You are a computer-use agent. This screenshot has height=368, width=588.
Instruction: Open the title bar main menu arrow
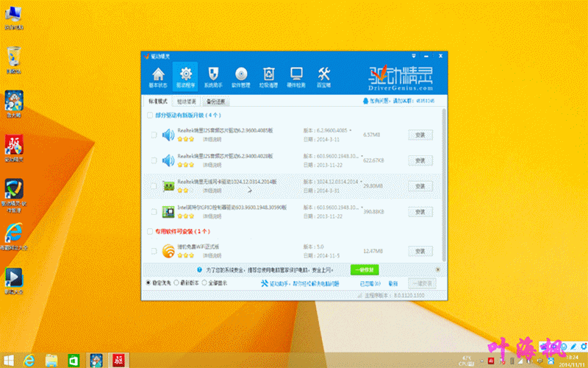pyautogui.click(x=414, y=56)
